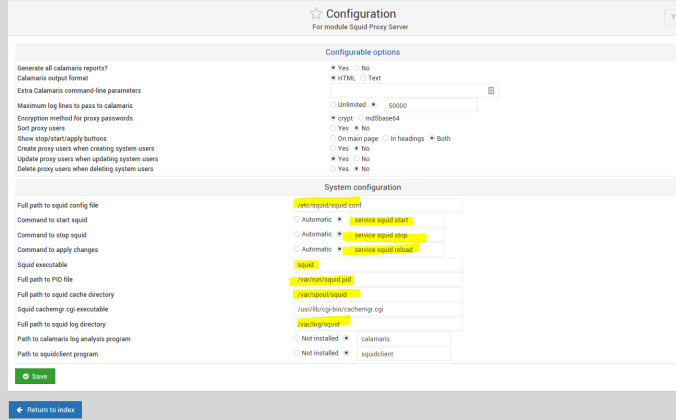Screen dimensions: 676x420
Task: Click the service squid stop field
Action: pyautogui.click(x=397, y=235)
